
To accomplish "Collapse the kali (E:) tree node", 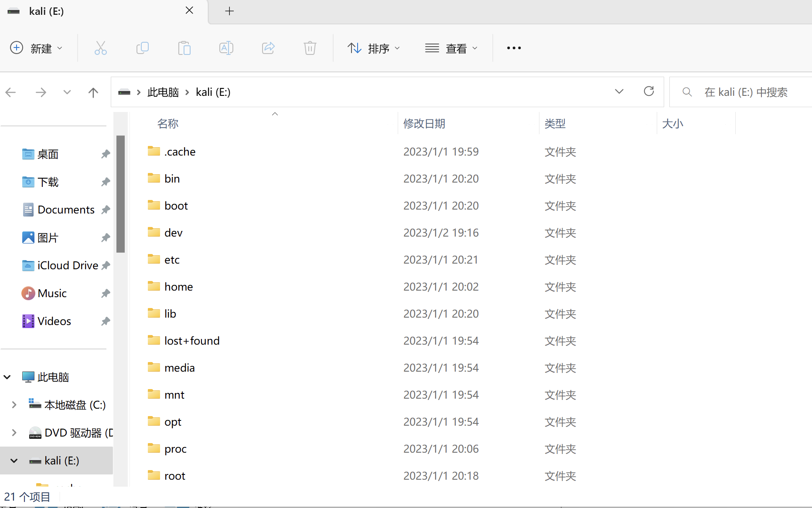I will [x=14, y=461].
